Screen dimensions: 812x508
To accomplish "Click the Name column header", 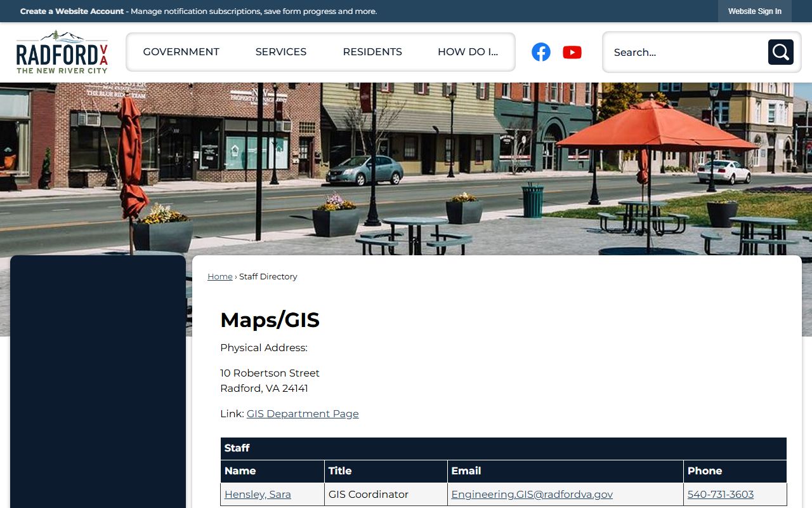I will (273, 471).
